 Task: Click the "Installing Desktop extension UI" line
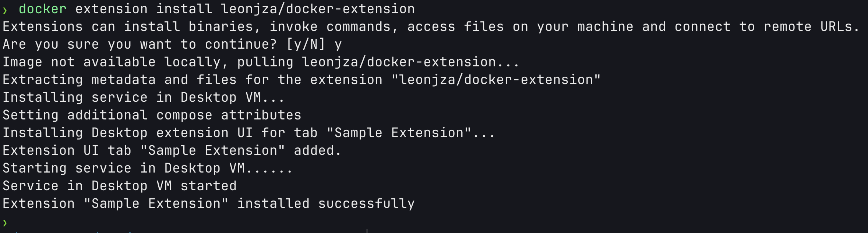[x=249, y=133]
